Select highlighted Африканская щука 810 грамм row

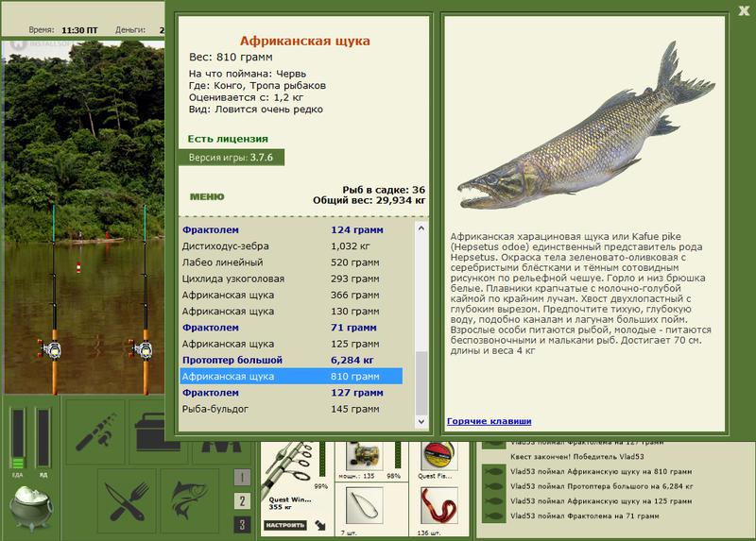pos(291,376)
